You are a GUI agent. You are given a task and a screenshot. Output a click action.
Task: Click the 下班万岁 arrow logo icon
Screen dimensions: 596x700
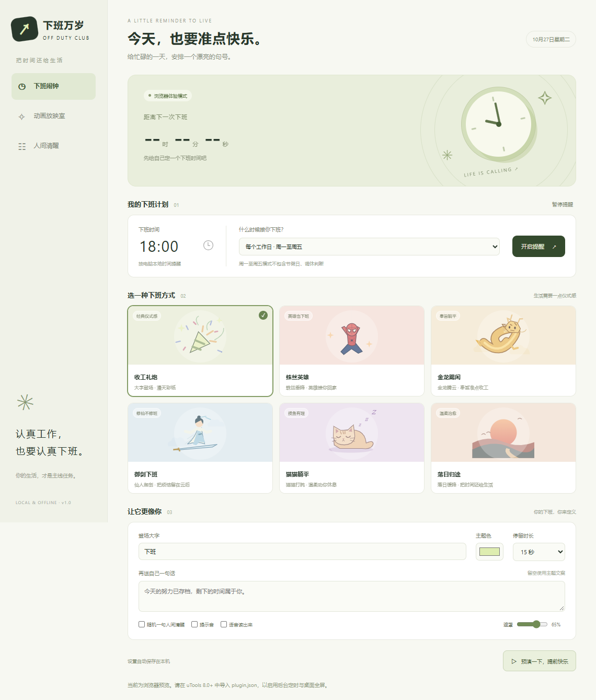tap(25, 29)
